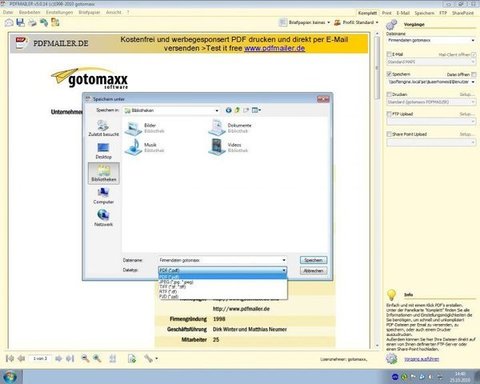This screenshot has height=384, width=480.
Task: Select Netzwerk in the places sidebar
Action: tap(103, 218)
